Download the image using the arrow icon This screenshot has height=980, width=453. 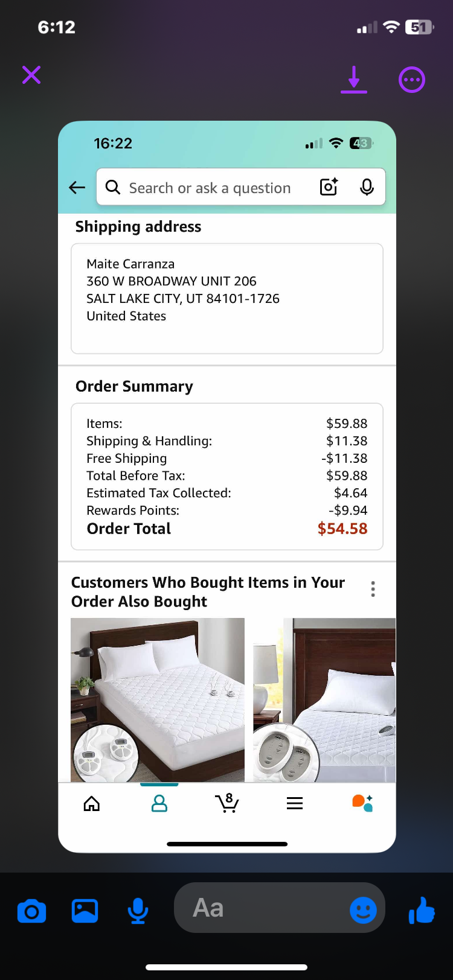point(354,80)
